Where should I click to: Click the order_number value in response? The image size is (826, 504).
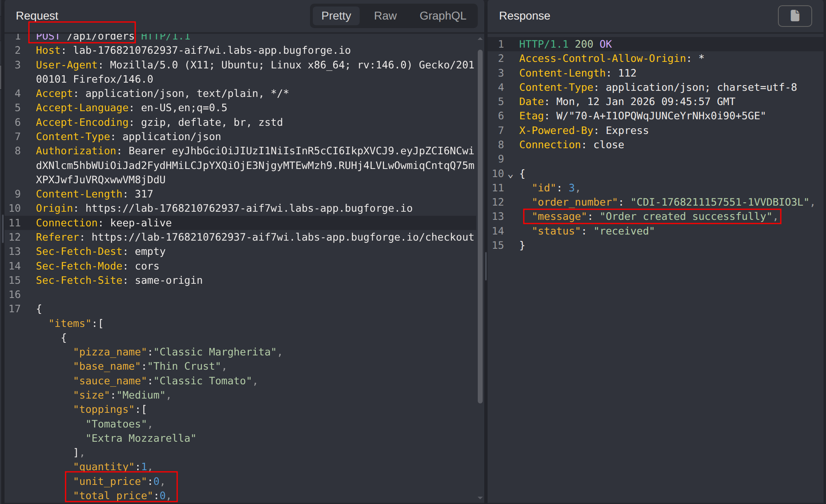pyautogui.click(x=720, y=202)
